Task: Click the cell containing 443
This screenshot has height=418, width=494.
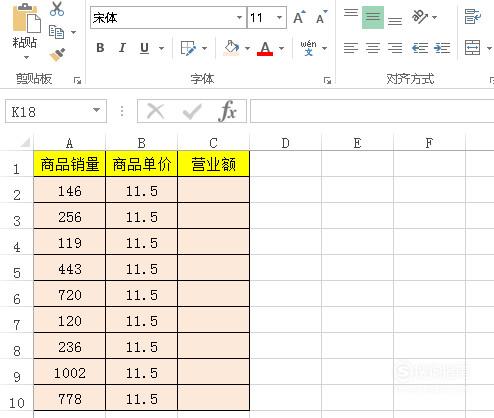Action: (70, 268)
